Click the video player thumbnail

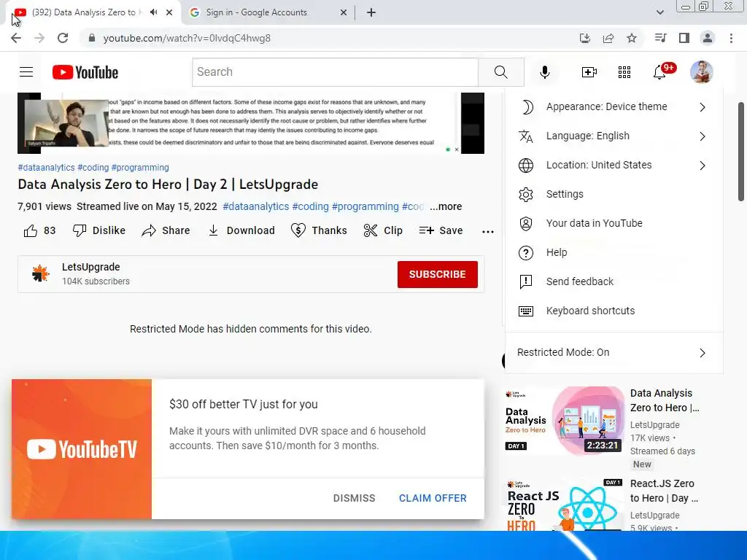click(251, 122)
